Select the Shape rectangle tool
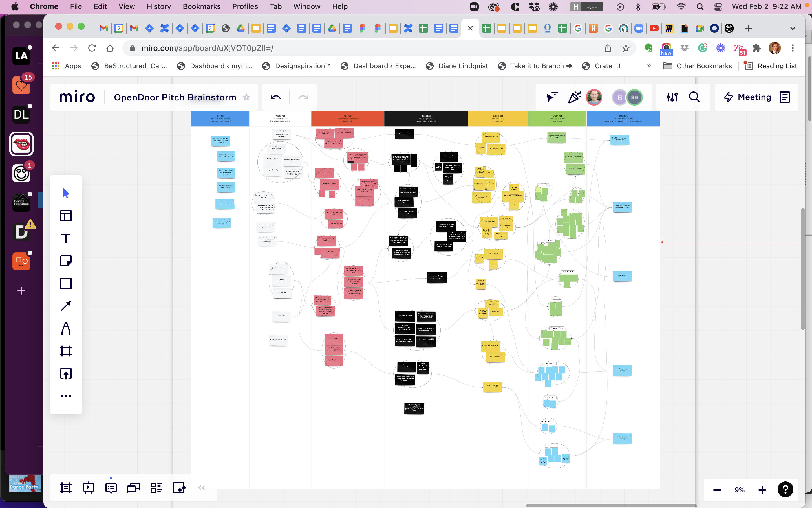This screenshot has width=812, height=508. pos(66,283)
